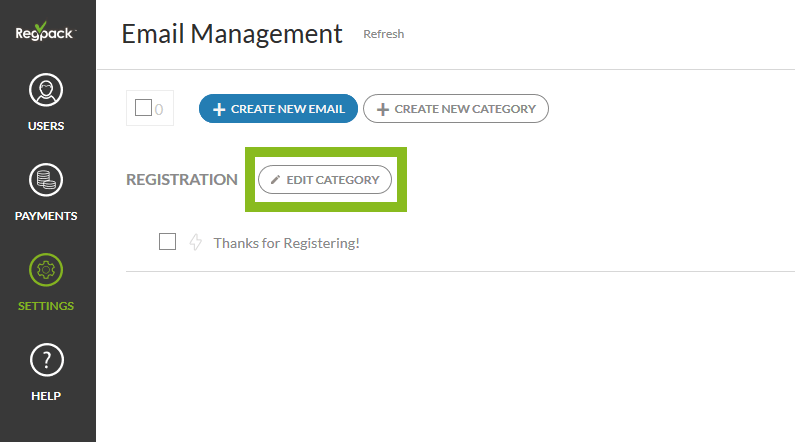
Task: Click the Edit Category button
Action: [325, 180]
